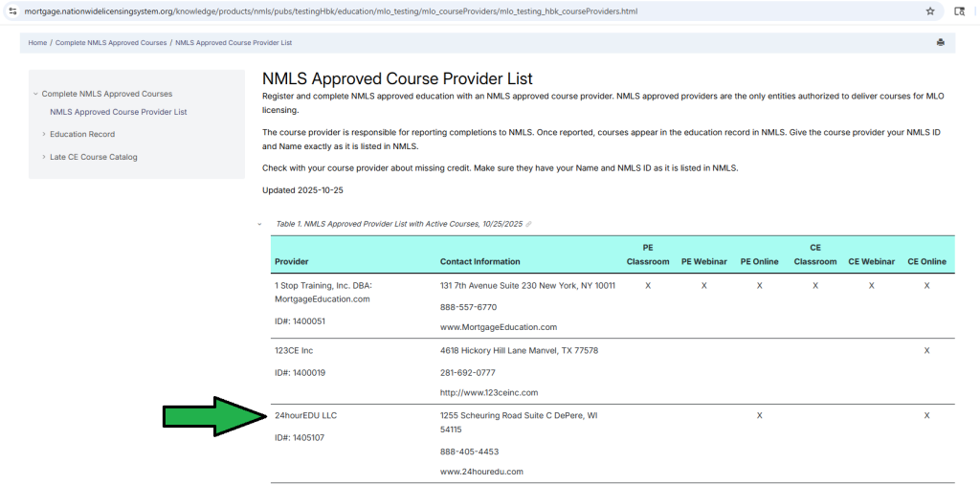The height and width of the screenshot is (485, 980).
Task: Click 24hourEDU's CE Online X mark
Action: (926, 415)
